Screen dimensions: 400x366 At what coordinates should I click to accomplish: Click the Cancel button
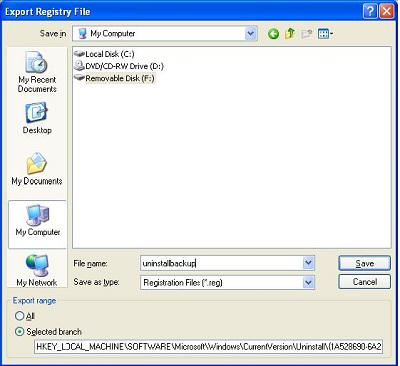[x=364, y=282]
